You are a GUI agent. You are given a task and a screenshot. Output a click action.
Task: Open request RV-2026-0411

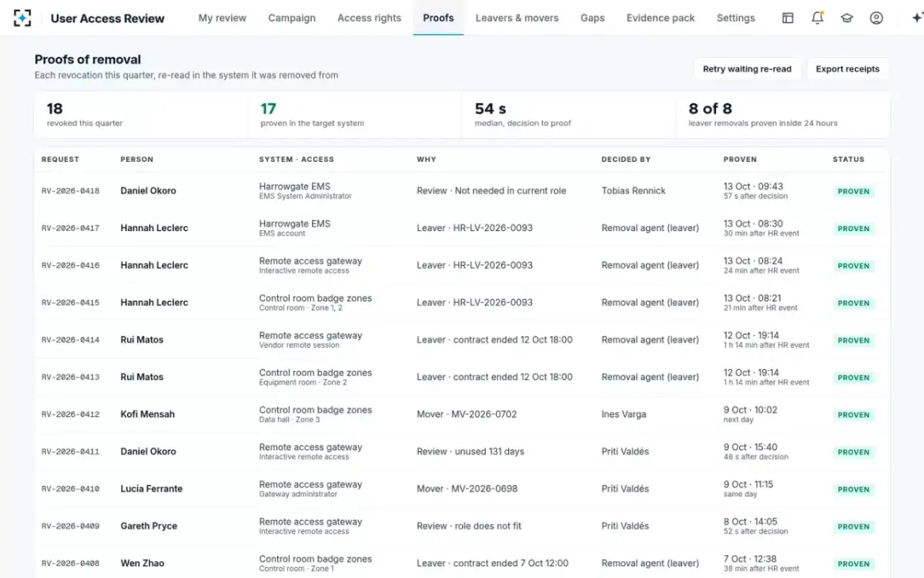(70, 452)
